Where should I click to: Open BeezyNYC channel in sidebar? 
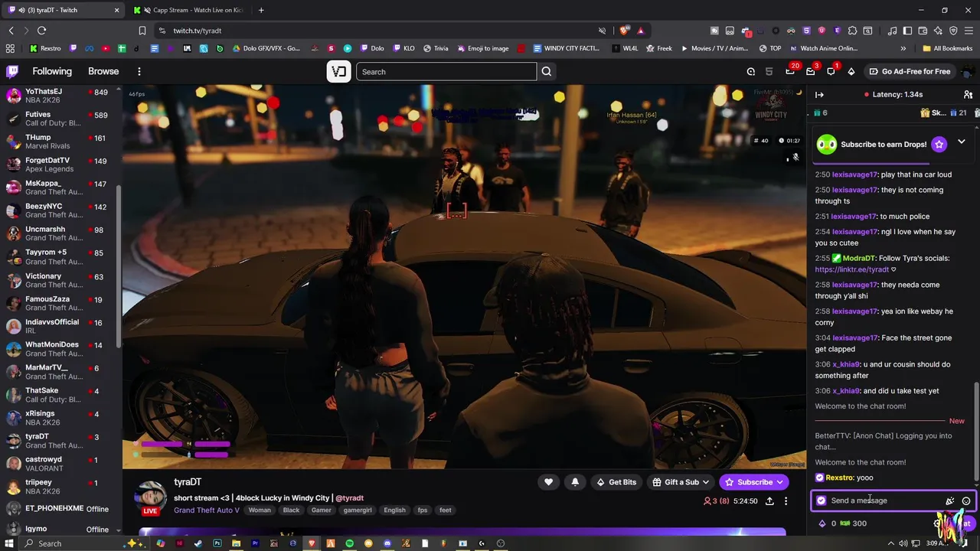pyautogui.click(x=61, y=211)
